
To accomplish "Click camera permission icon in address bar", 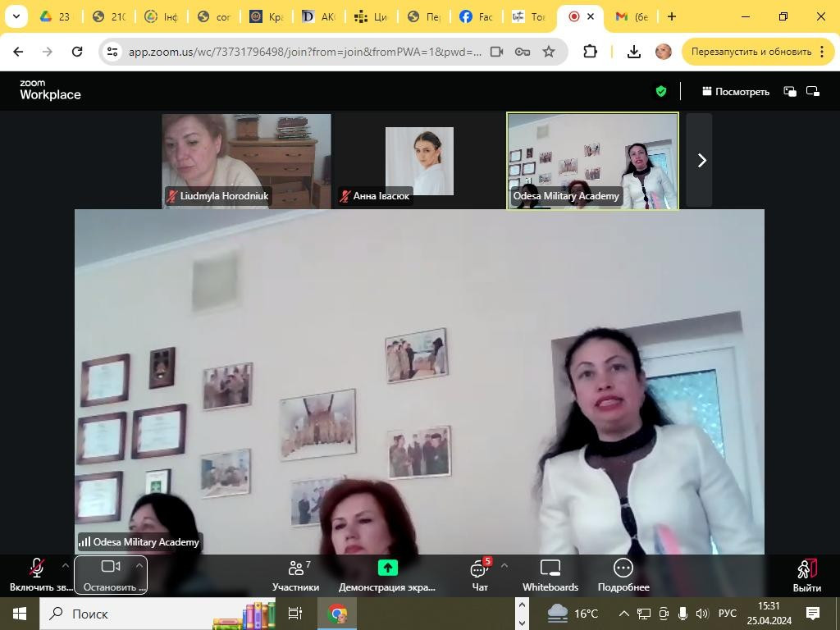I will [496, 52].
